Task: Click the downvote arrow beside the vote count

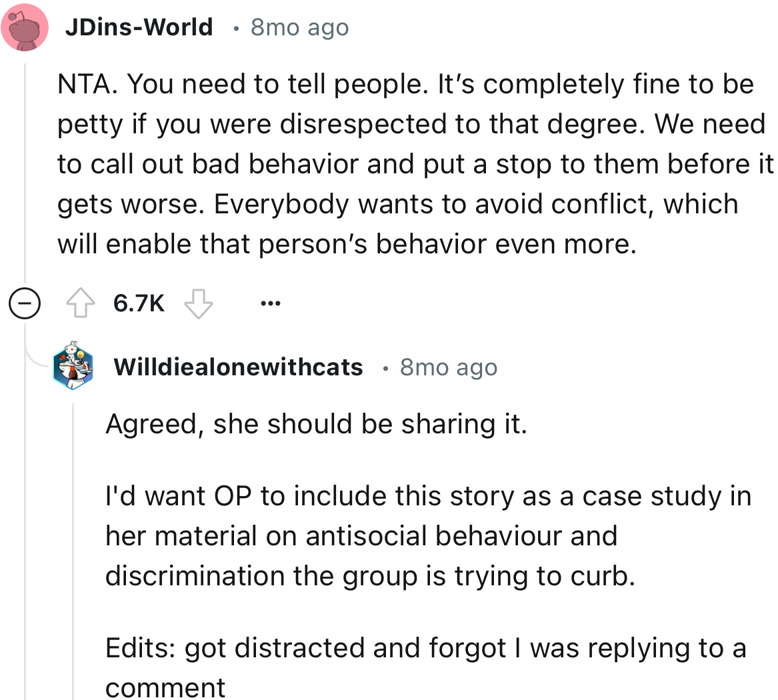Action: [x=198, y=303]
